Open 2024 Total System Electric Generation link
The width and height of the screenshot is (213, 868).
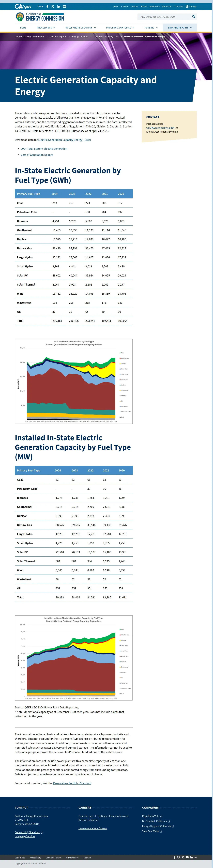click(x=44, y=149)
